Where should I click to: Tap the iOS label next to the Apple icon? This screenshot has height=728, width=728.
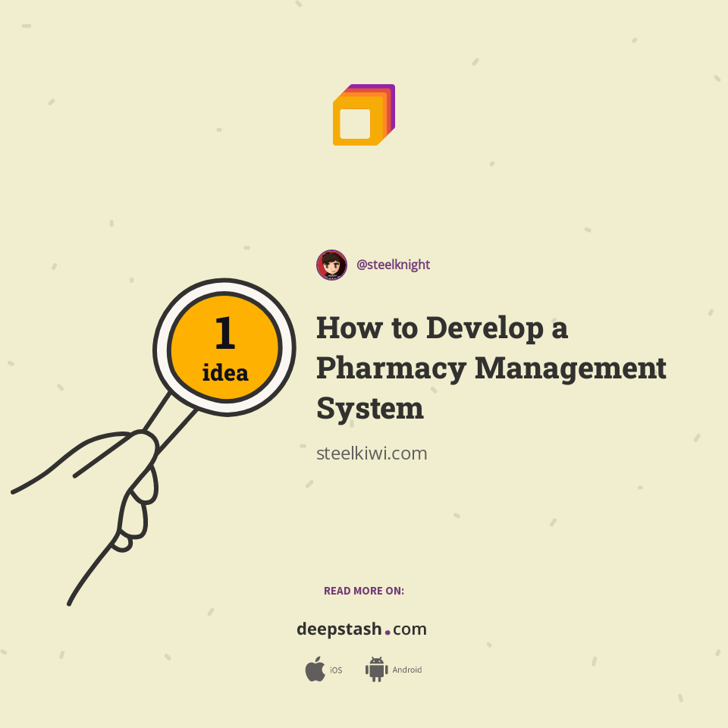click(x=335, y=670)
